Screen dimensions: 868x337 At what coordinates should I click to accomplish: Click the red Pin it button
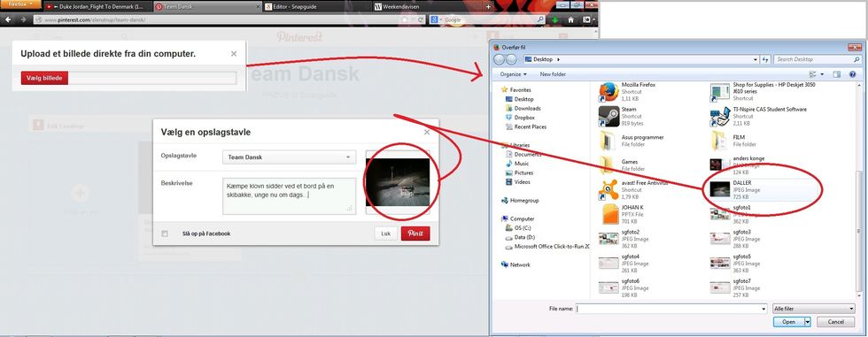click(415, 234)
